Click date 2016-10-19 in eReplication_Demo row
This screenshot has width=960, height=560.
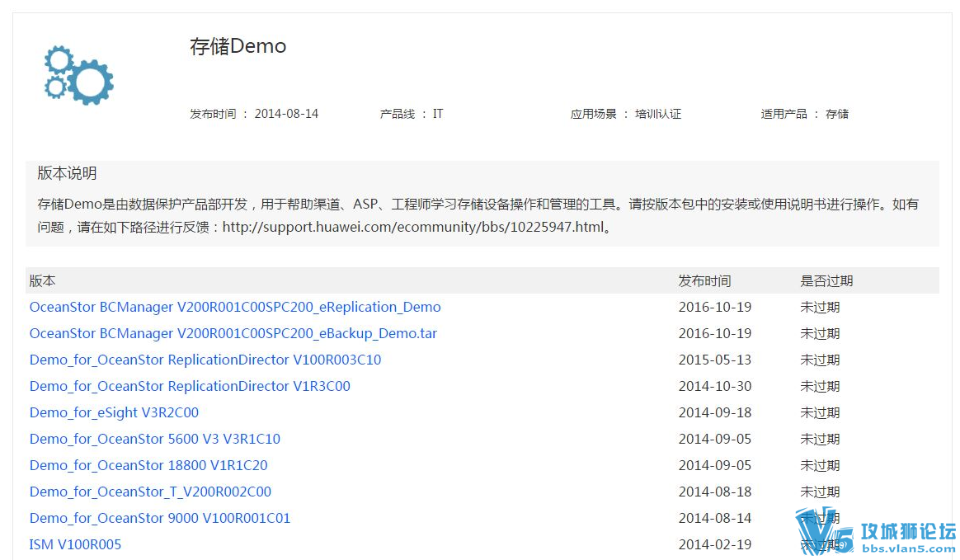[714, 308]
